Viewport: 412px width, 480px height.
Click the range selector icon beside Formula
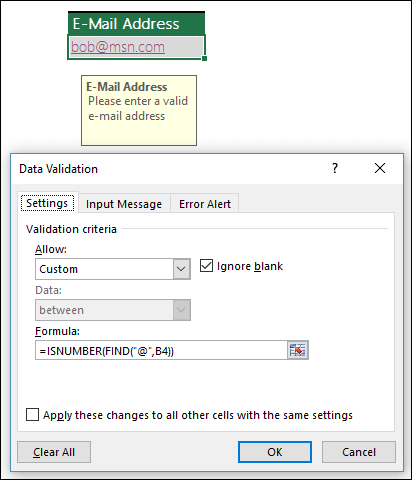298,350
